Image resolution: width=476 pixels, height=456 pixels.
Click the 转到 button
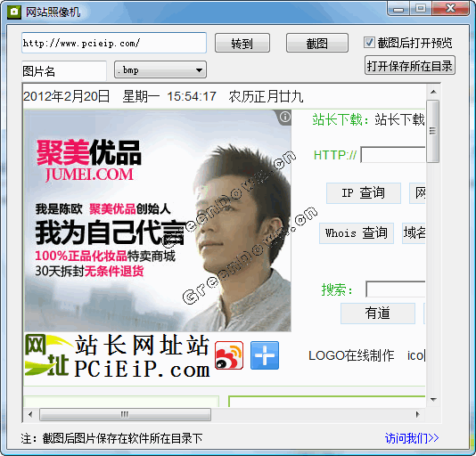coord(242,43)
